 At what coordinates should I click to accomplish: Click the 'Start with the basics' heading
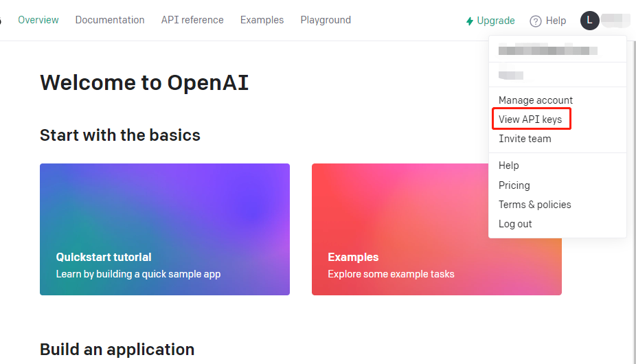[120, 135]
